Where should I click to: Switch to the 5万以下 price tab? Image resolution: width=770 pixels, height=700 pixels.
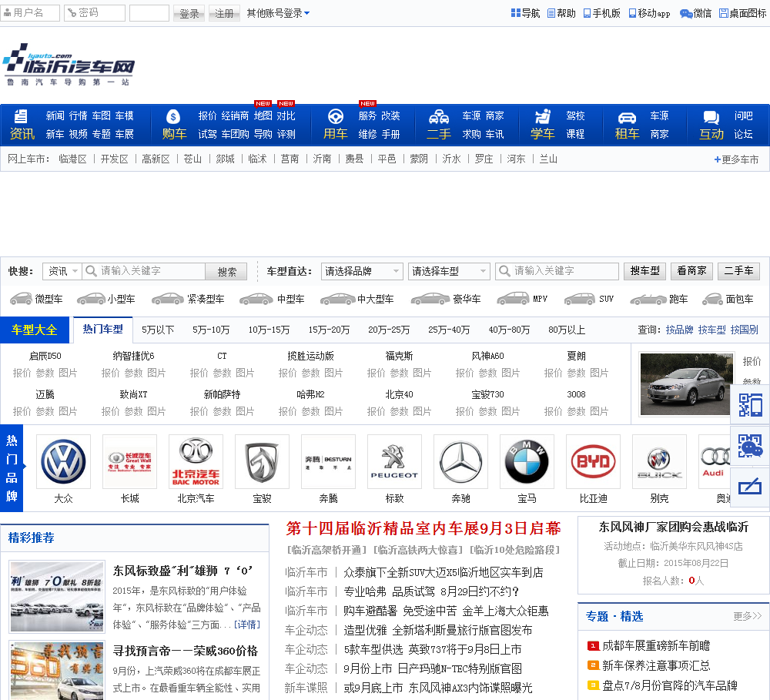(x=158, y=330)
